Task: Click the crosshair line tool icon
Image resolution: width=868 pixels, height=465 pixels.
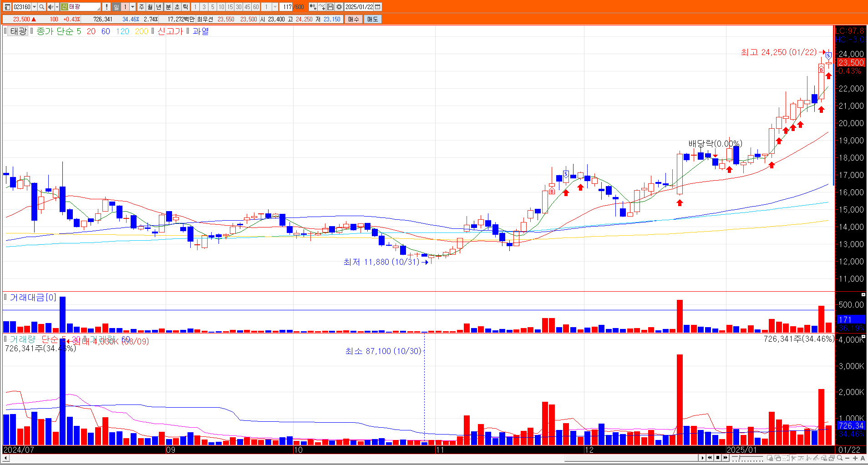Action: (x=322, y=7)
